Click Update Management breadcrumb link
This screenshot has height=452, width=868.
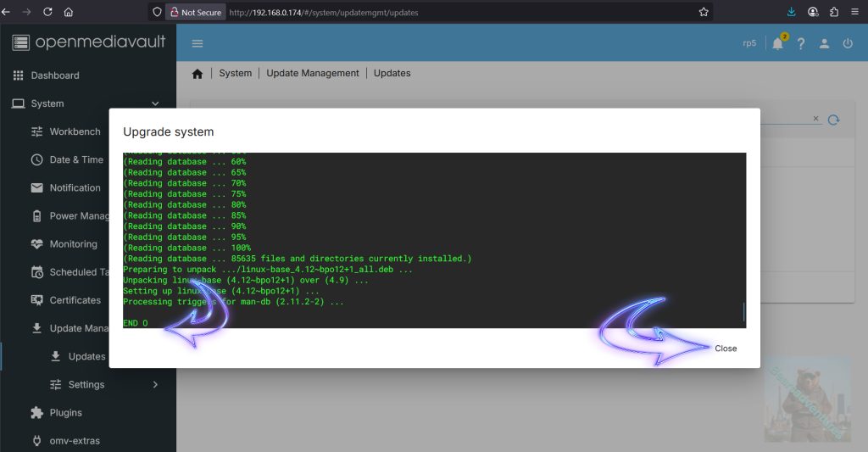click(x=313, y=74)
